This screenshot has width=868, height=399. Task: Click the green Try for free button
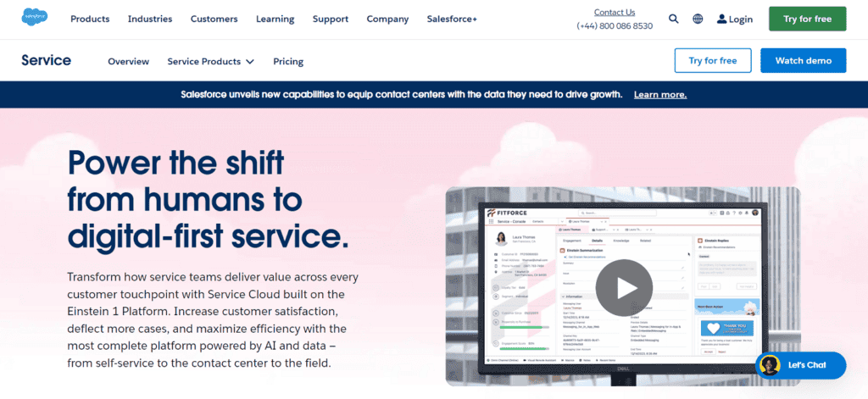click(807, 19)
